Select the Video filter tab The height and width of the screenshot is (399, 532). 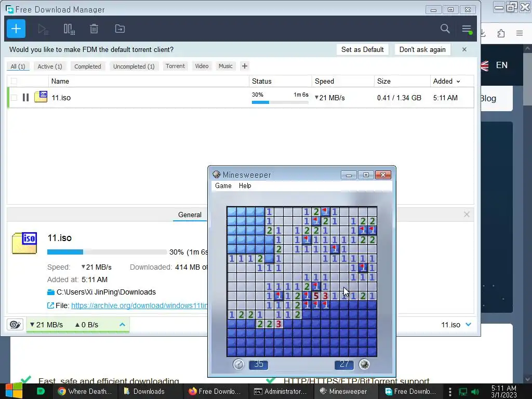click(x=202, y=66)
